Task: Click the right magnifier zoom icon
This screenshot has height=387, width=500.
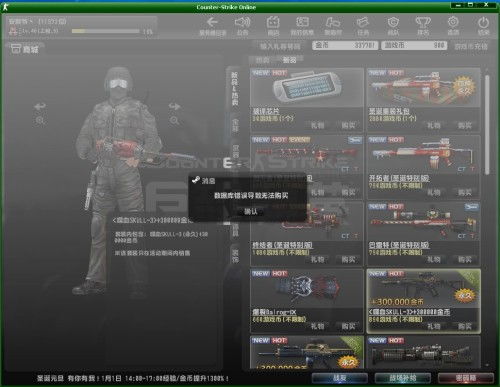Action: click(174, 121)
